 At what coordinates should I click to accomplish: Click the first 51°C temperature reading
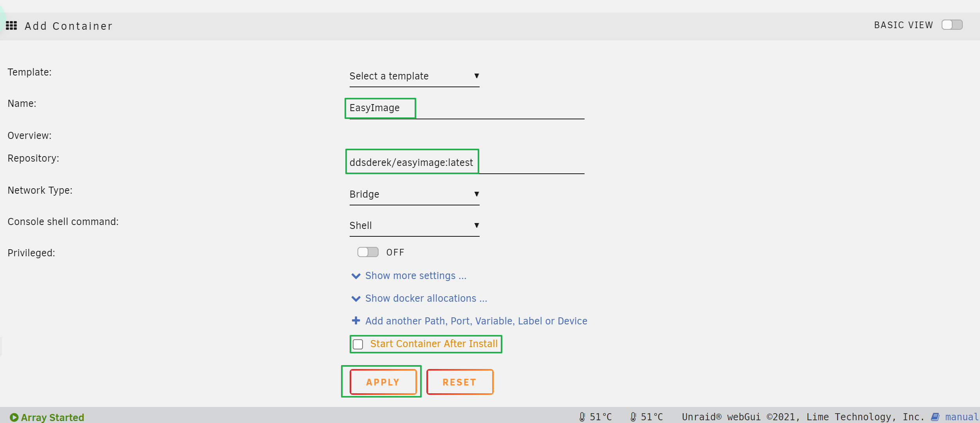click(x=601, y=417)
